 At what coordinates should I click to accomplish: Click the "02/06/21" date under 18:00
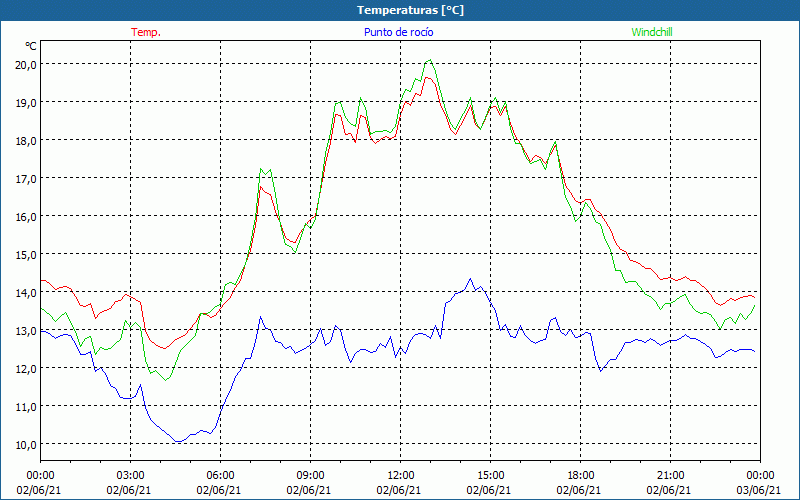[581, 490]
